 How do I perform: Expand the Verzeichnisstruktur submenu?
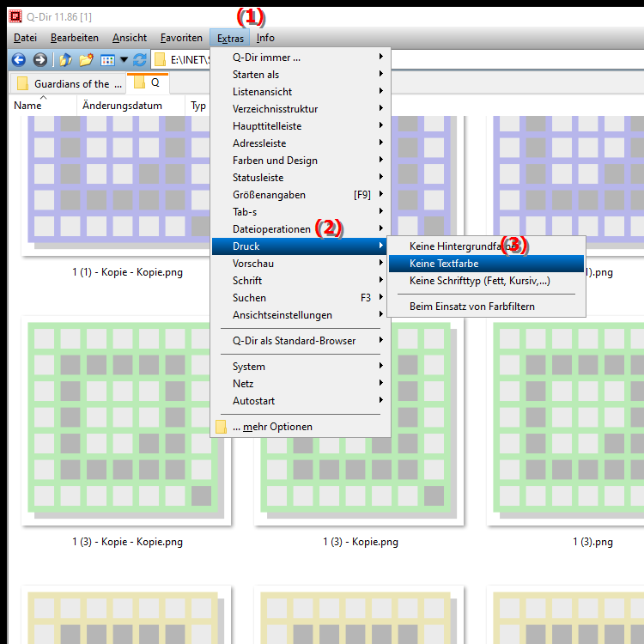pos(300,109)
